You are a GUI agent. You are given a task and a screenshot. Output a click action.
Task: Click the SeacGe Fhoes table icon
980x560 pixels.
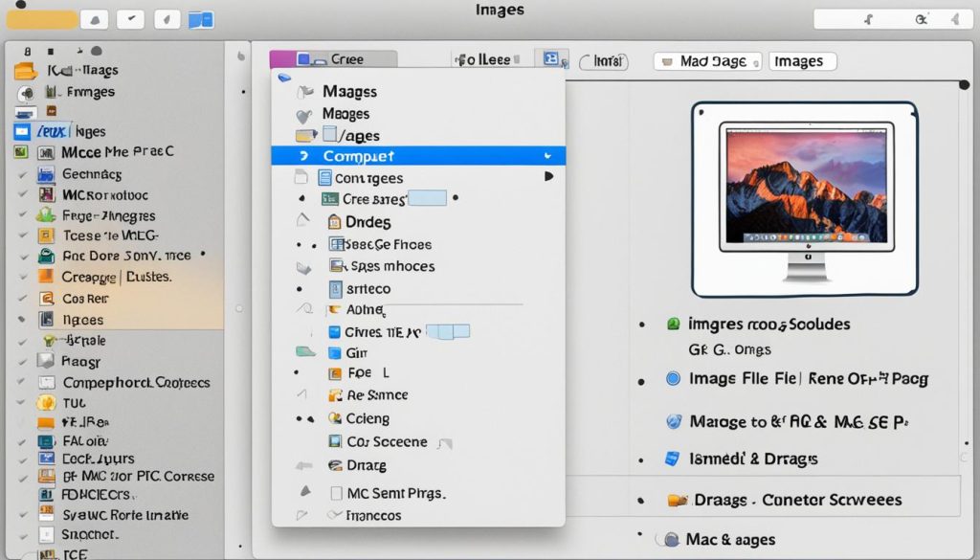pyautogui.click(x=336, y=244)
